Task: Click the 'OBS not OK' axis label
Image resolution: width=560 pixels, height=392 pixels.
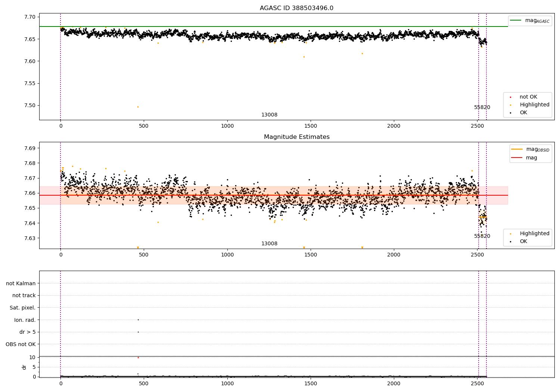Action: [21, 344]
